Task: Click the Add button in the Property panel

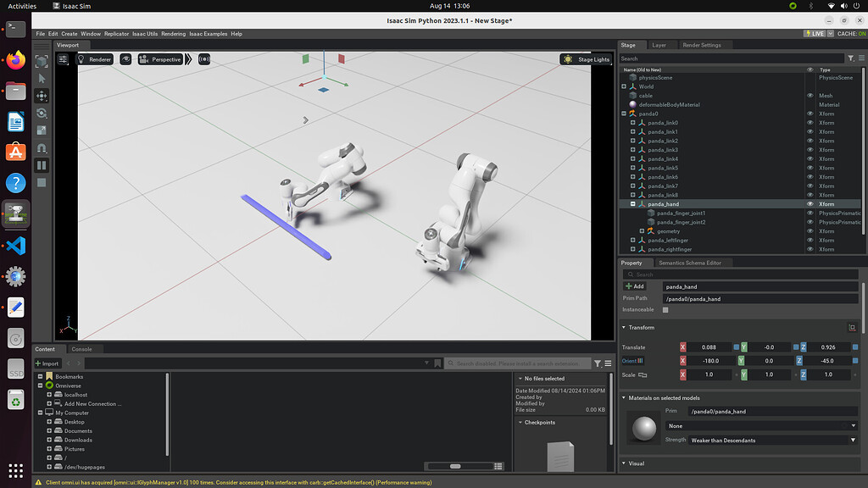Action: pos(635,286)
